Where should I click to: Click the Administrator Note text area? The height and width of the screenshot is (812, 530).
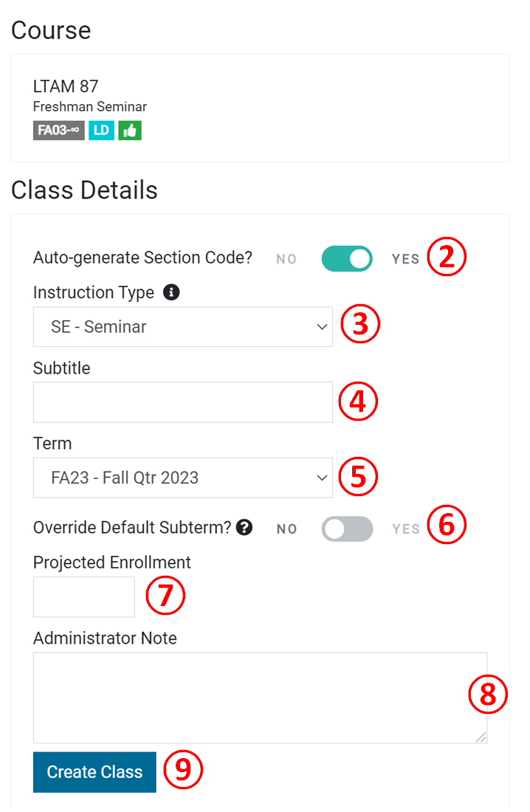coord(260,694)
